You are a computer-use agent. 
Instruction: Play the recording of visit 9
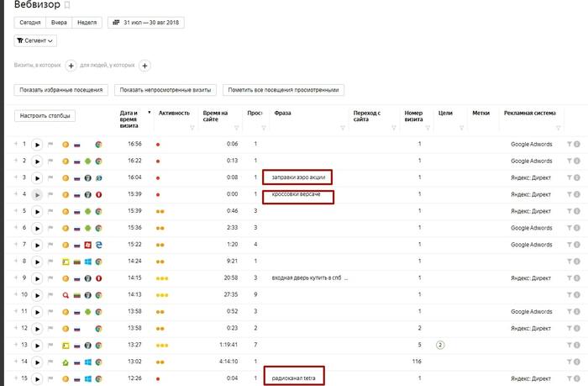pos(37,278)
